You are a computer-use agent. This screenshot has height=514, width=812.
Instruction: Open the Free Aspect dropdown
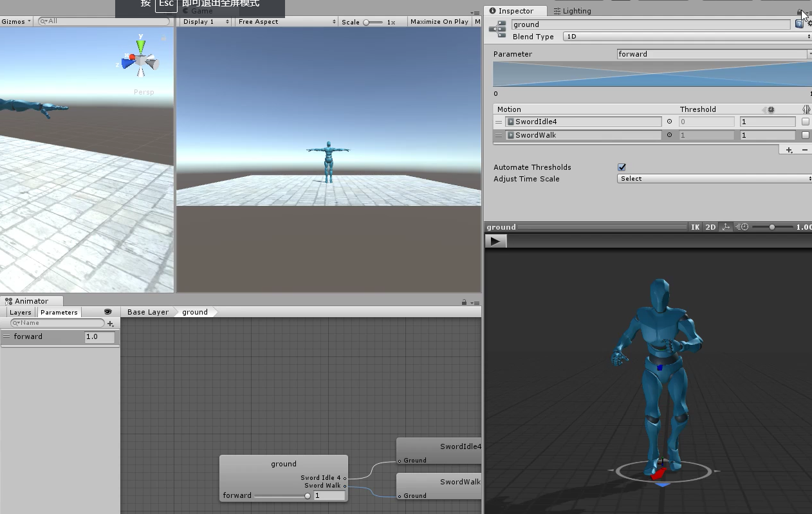[286, 22]
